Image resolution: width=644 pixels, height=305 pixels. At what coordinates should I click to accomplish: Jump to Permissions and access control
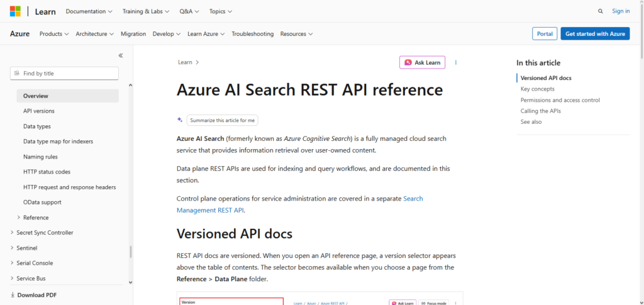(560, 100)
